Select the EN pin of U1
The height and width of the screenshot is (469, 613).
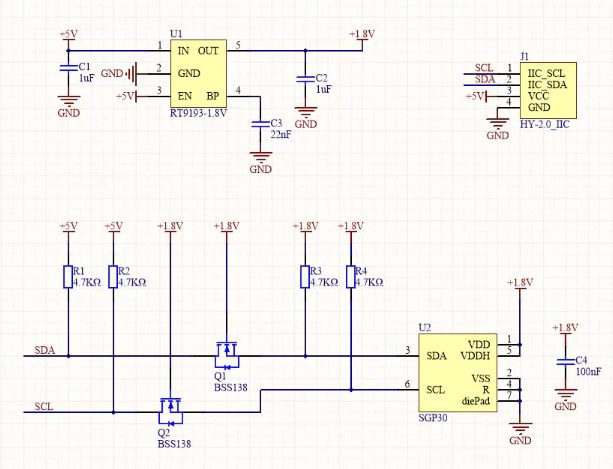point(184,96)
